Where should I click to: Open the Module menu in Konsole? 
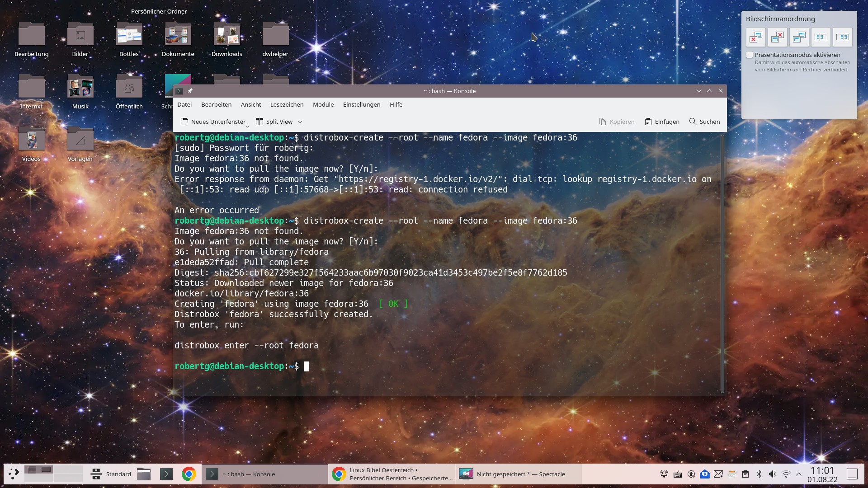click(323, 104)
